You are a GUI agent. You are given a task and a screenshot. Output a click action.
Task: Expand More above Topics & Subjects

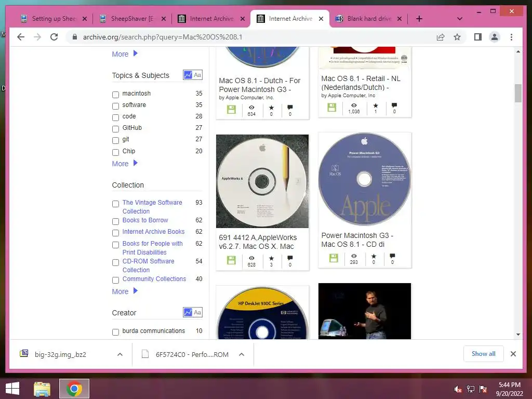click(125, 54)
